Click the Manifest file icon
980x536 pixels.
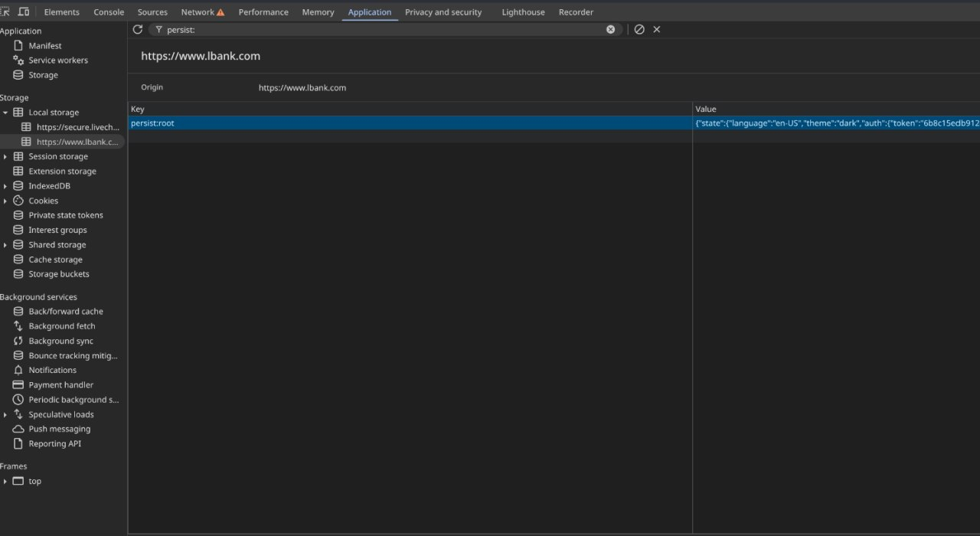point(18,46)
